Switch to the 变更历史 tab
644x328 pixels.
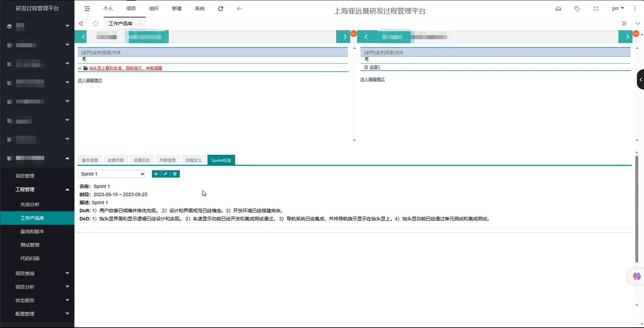[142, 160]
